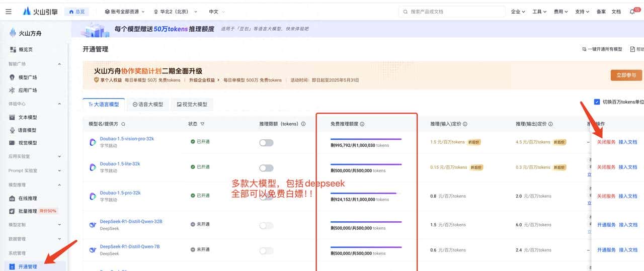The height and width of the screenshot is (271, 644).
Task: Open the 工具 menu
Action: point(539,12)
